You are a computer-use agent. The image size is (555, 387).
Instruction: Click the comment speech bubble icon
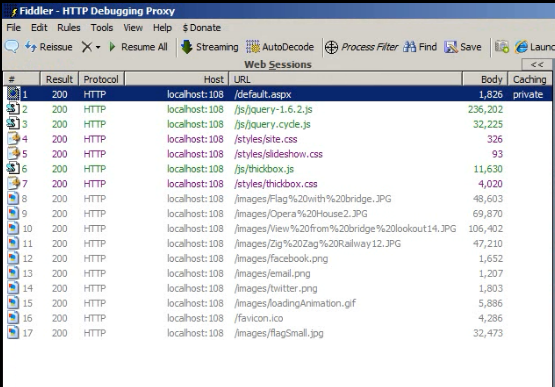point(12,47)
